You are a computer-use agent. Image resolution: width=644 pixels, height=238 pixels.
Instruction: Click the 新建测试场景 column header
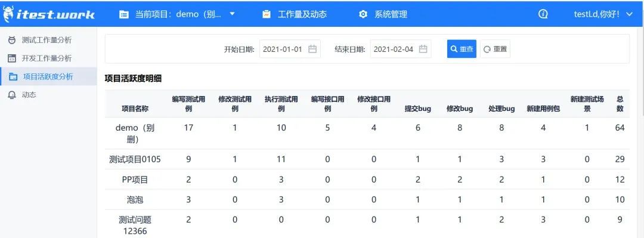[x=587, y=104]
